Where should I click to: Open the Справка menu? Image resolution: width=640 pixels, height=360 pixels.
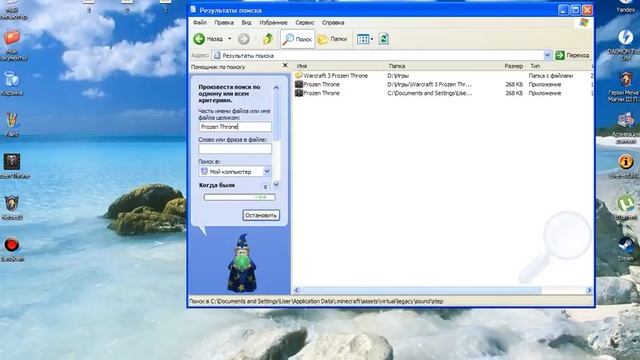(x=333, y=22)
